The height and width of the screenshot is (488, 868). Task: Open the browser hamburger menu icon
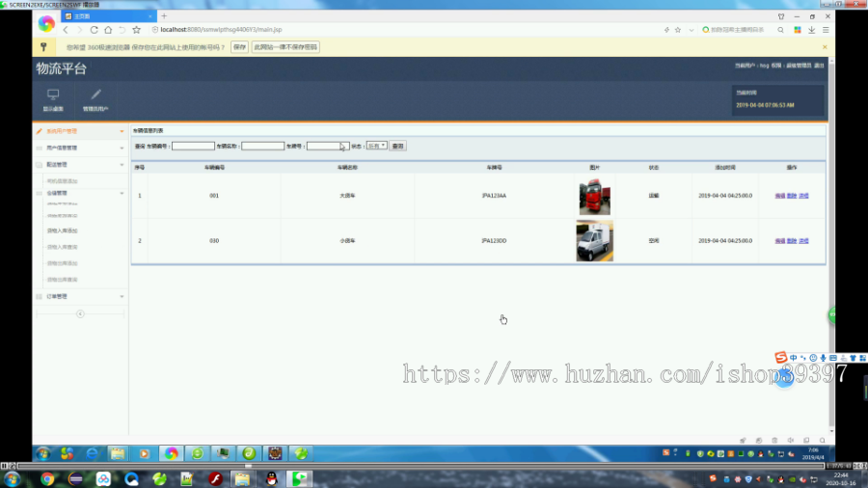point(826,30)
